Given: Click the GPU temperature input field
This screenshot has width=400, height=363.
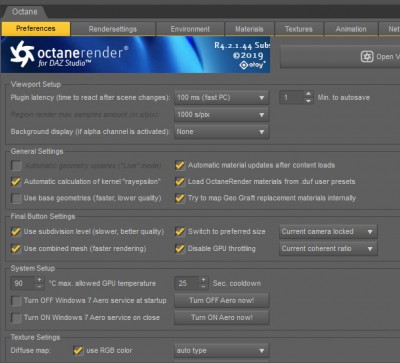Looking at the screenshot, I should 23,283.
